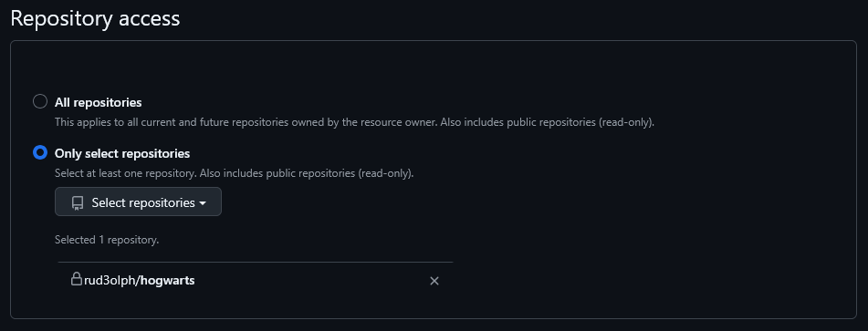Click the blue filled radio indicator

(x=40, y=152)
